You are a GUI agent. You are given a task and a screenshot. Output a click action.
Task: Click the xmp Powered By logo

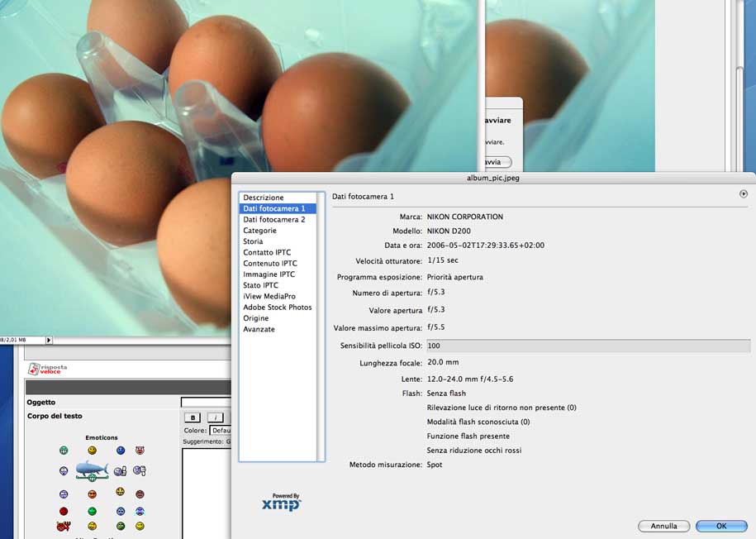point(281,502)
